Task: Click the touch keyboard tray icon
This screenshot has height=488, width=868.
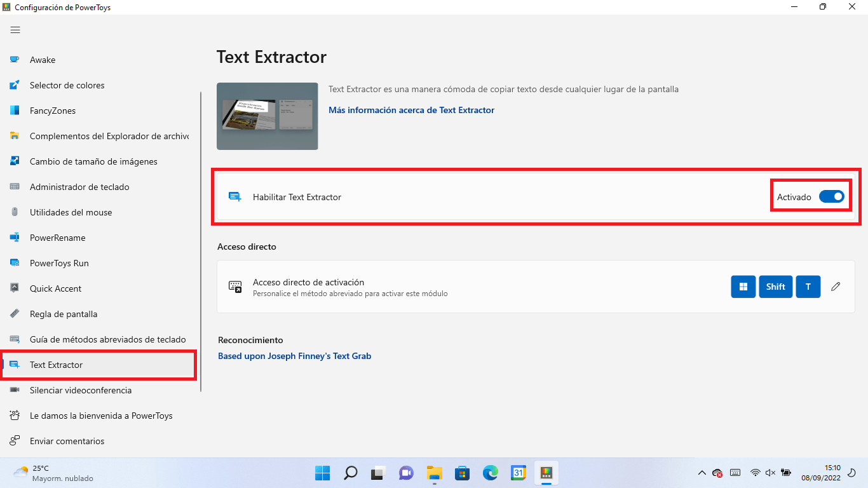Action: [735, 473]
